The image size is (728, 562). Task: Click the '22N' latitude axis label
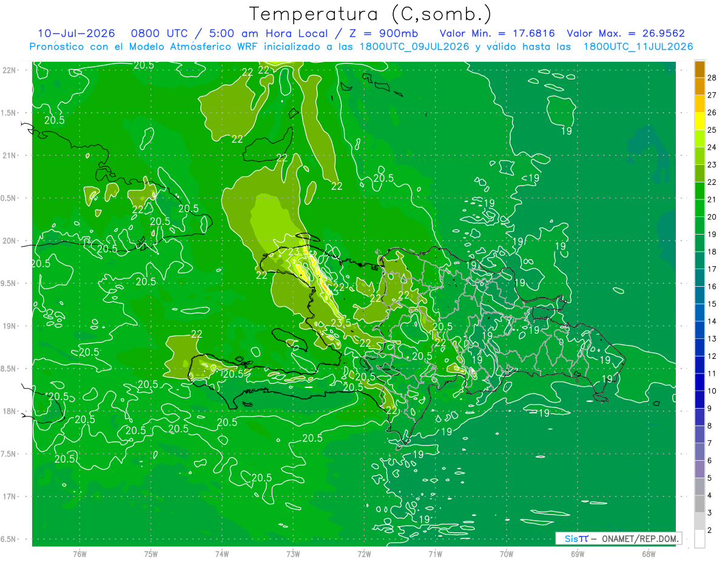click(10, 70)
